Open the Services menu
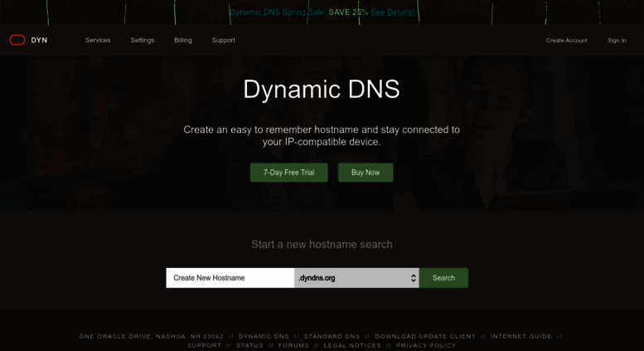This screenshot has width=644, height=351. click(98, 41)
